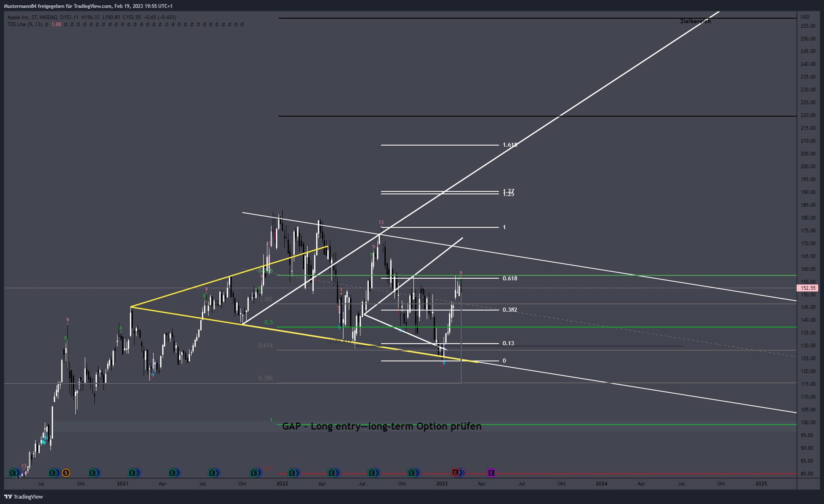824x504 pixels.
Task: Click the 0.786 gray Fibonacci label
Action: tap(265, 378)
